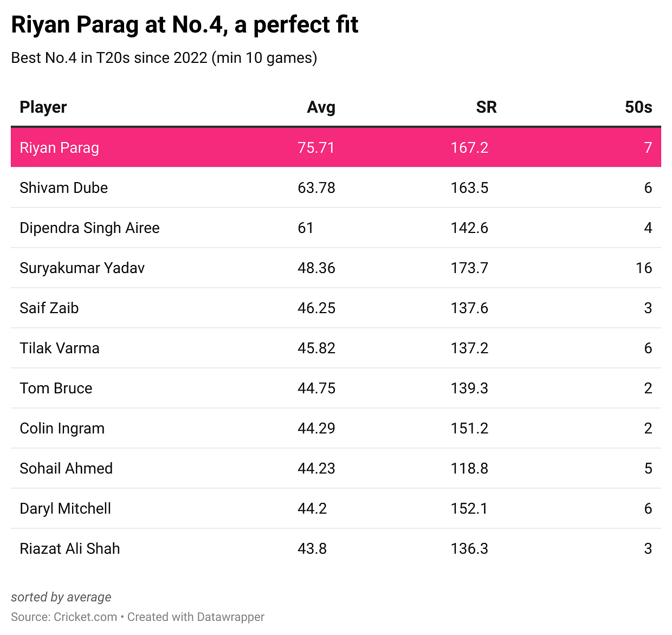The width and height of the screenshot is (672, 635).
Task: Click the 'sorted by average' note
Action: pyautogui.click(x=61, y=597)
